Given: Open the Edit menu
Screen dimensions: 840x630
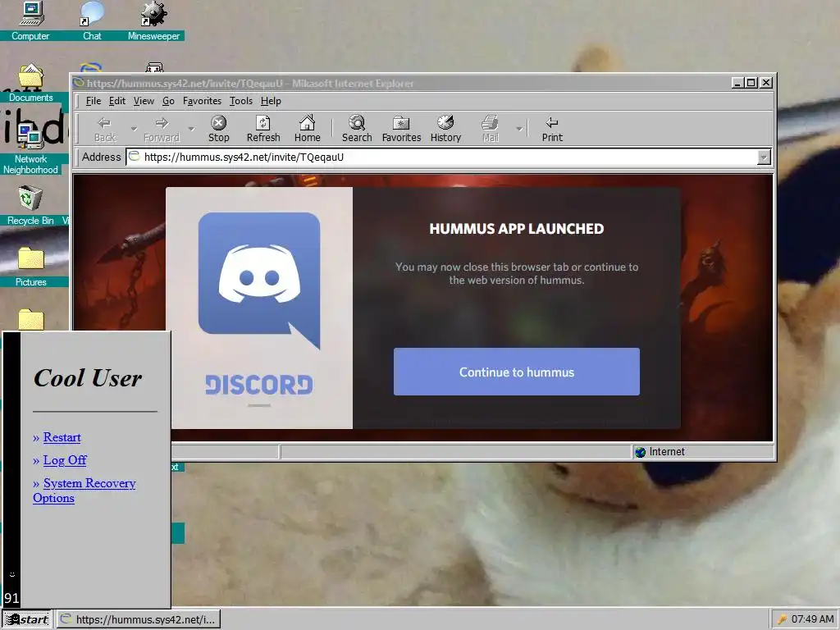Looking at the screenshot, I should [116, 101].
